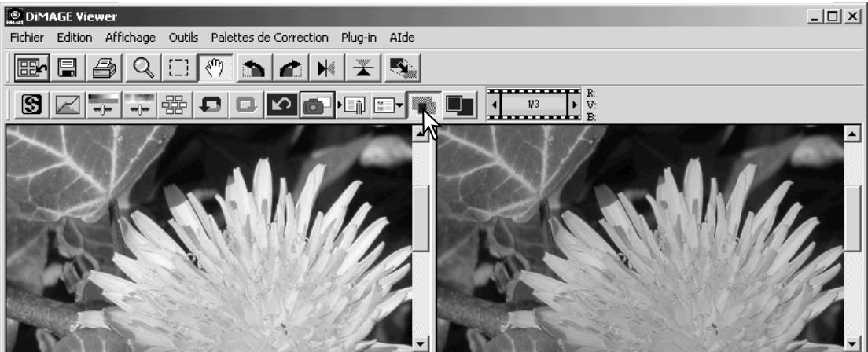Redo the grayed-out correction
Viewport: 868px width, 352px height.
(x=246, y=104)
